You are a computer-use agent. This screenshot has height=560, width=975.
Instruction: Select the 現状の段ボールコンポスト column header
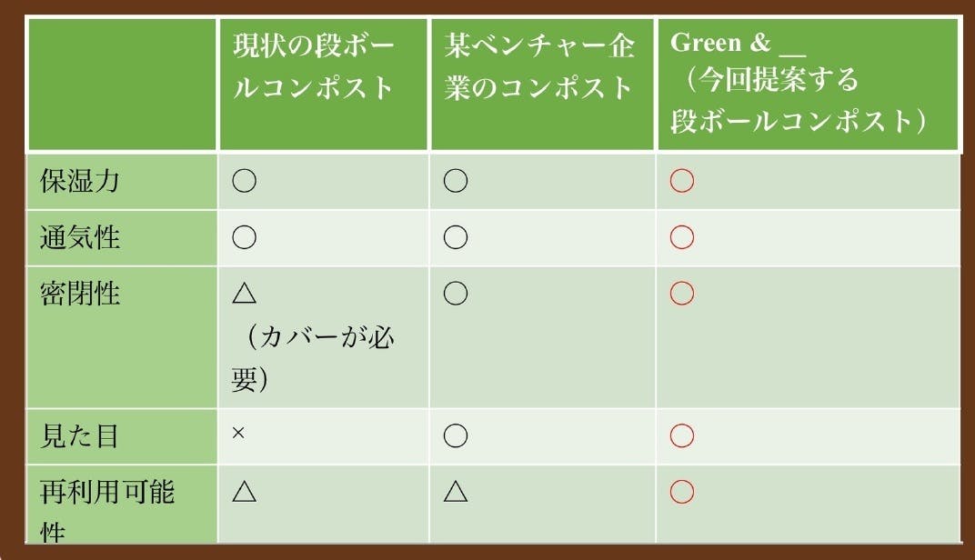pyautogui.click(x=314, y=66)
